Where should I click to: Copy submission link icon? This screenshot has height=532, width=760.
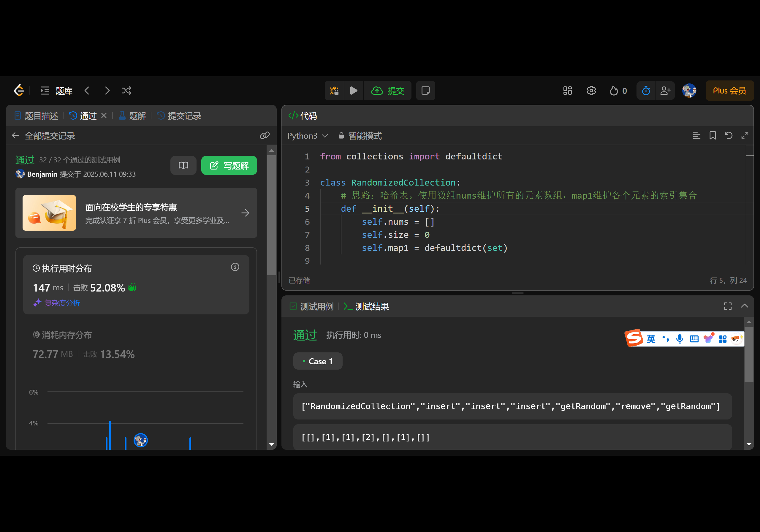[265, 135]
